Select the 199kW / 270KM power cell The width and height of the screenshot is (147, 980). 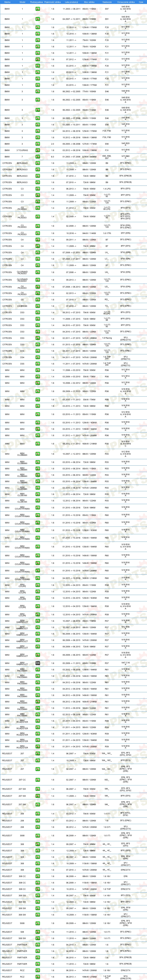click(x=89, y=977)
